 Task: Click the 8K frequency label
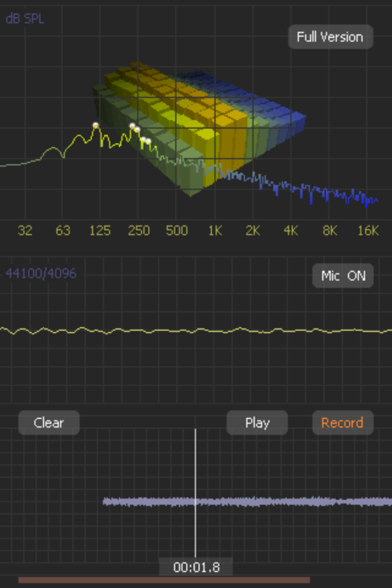pos(330,230)
